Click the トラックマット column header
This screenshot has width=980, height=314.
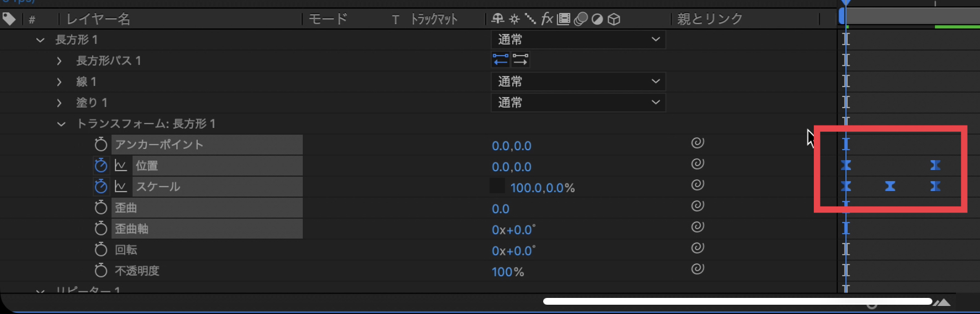point(434,19)
